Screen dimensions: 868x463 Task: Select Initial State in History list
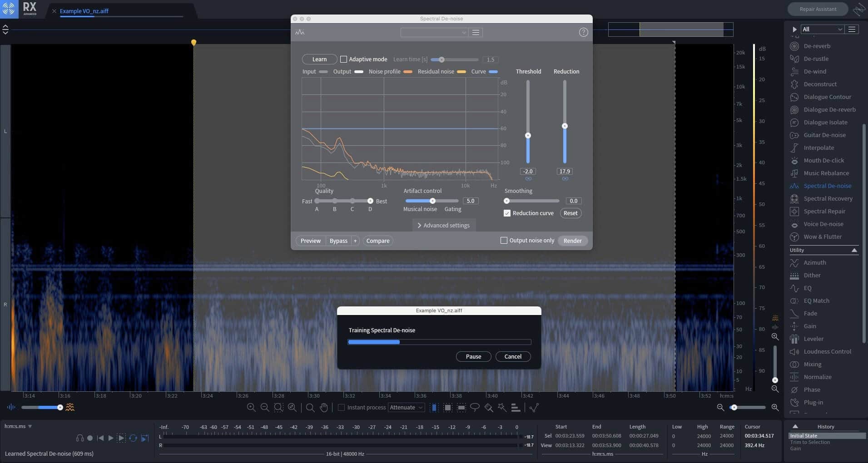827,436
